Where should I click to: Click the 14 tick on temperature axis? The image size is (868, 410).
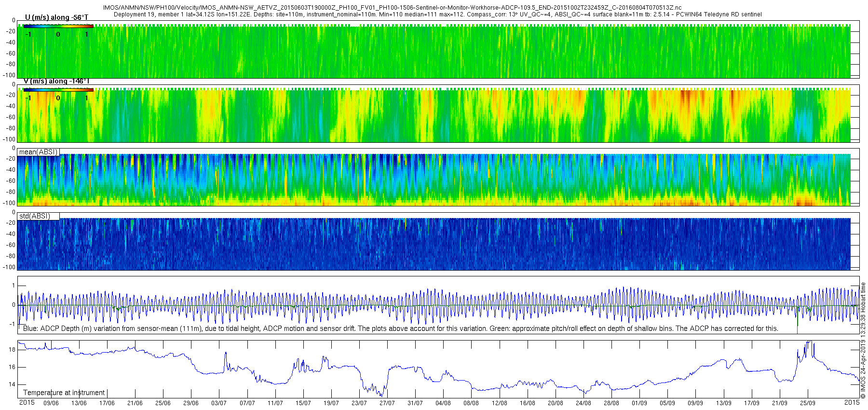pos(12,384)
